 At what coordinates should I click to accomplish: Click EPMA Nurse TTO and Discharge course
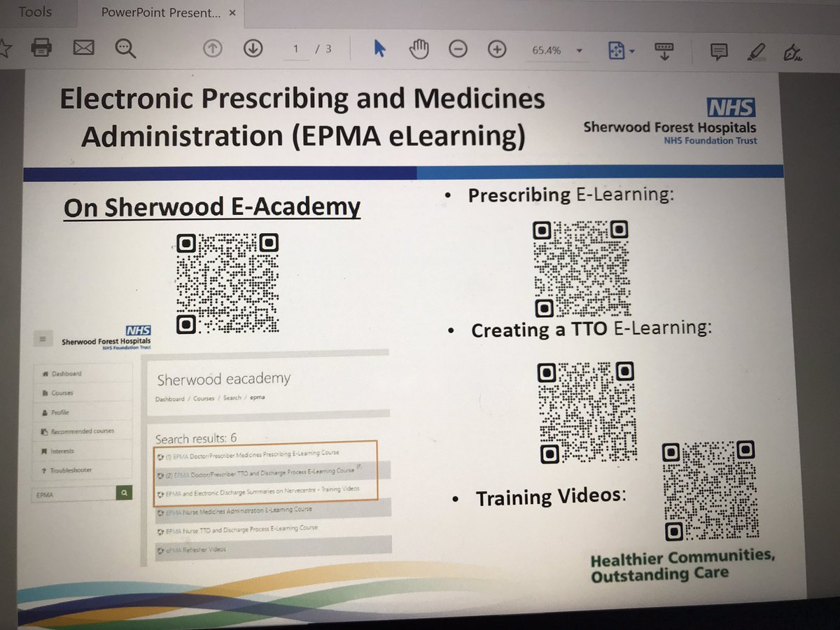pyautogui.click(x=238, y=530)
